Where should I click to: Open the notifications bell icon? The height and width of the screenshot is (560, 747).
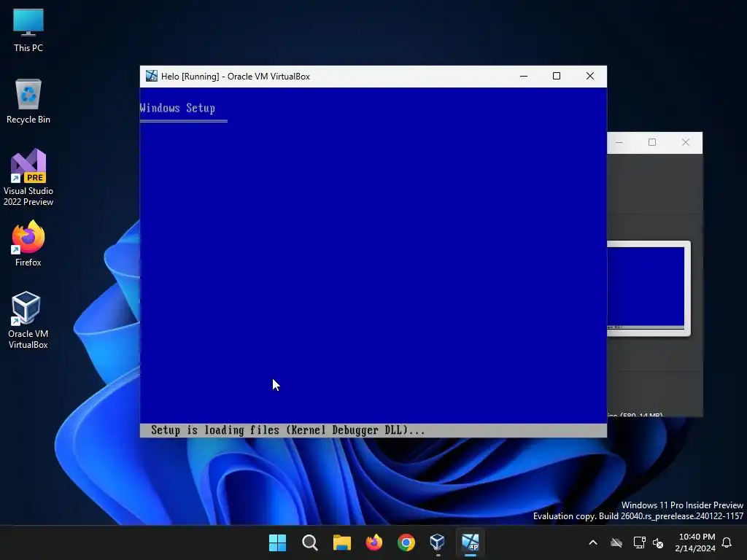coord(727,542)
